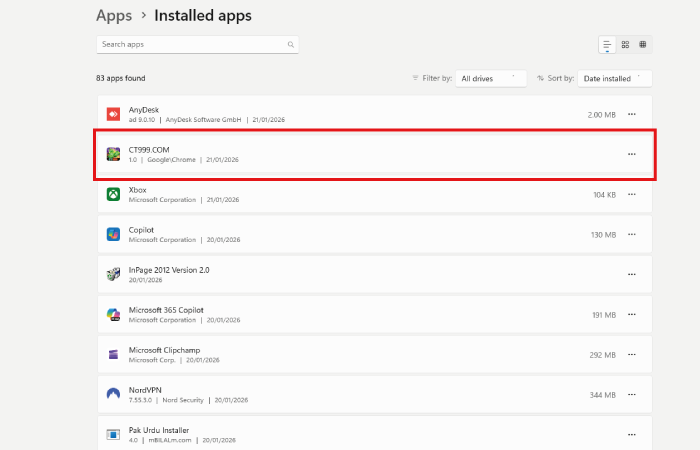The width and height of the screenshot is (700, 450).
Task: Open more options for CT999.COM
Action: tap(631, 154)
